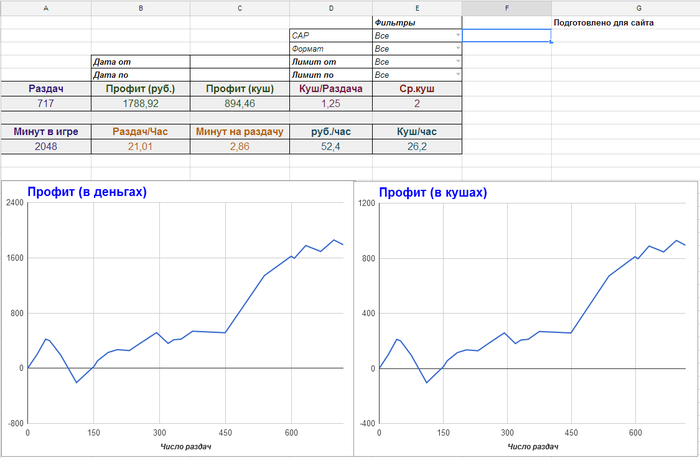Click the Дата по label cell
The height and width of the screenshot is (458, 700).
[x=141, y=75]
